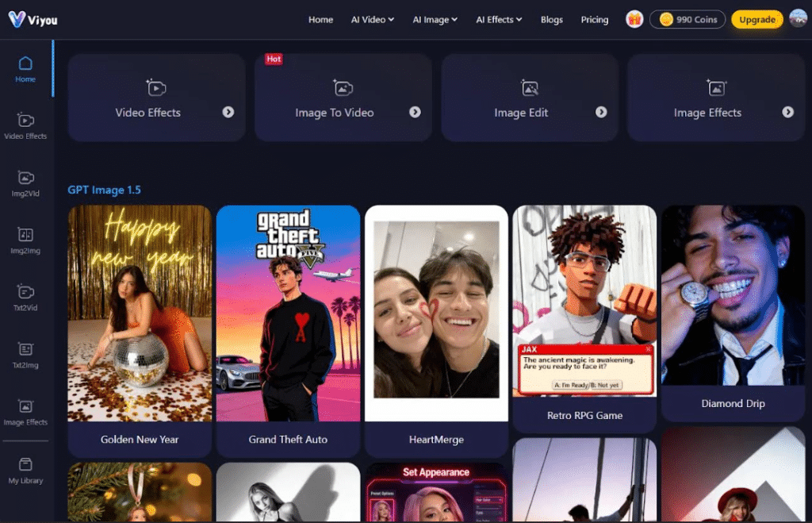Select the Txt2Vid sidebar icon
The height and width of the screenshot is (523, 812).
pos(25,298)
